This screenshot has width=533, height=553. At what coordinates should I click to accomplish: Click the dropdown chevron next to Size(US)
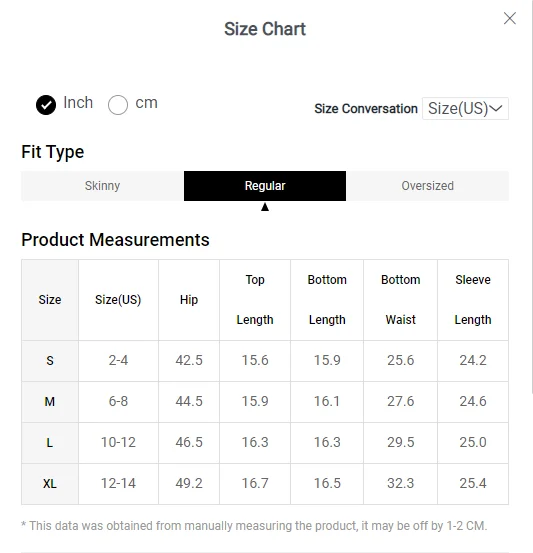pos(496,108)
